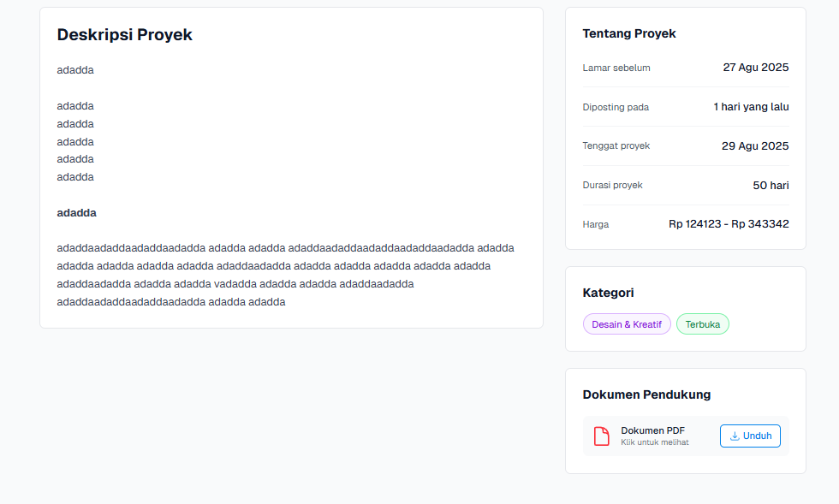The width and height of the screenshot is (839, 504).
Task: Click the Durasi proyek label
Action: click(612, 185)
